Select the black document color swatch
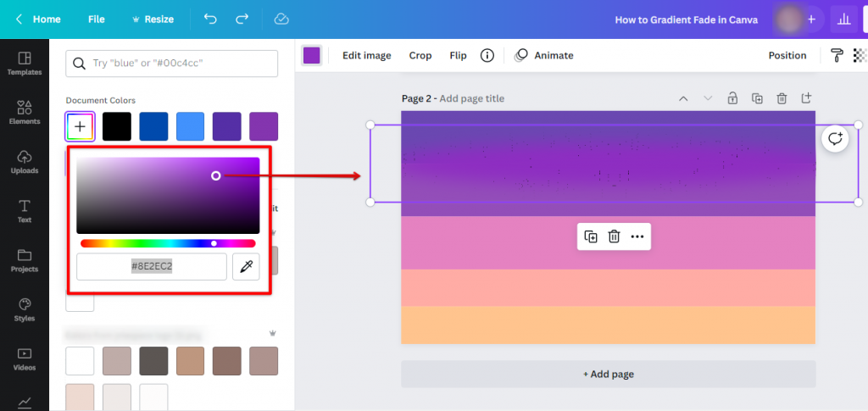868x411 pixels. tap(117, 126)
